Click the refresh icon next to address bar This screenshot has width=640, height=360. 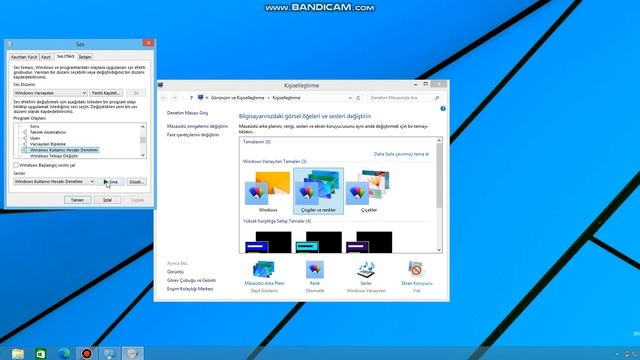(358, 98)
